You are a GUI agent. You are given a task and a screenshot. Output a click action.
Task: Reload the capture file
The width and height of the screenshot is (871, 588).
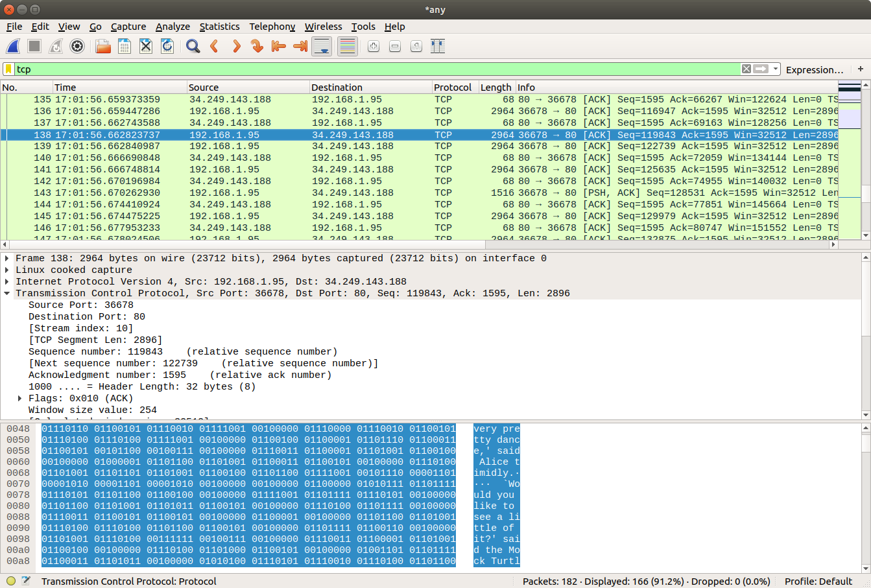point(167,46)
